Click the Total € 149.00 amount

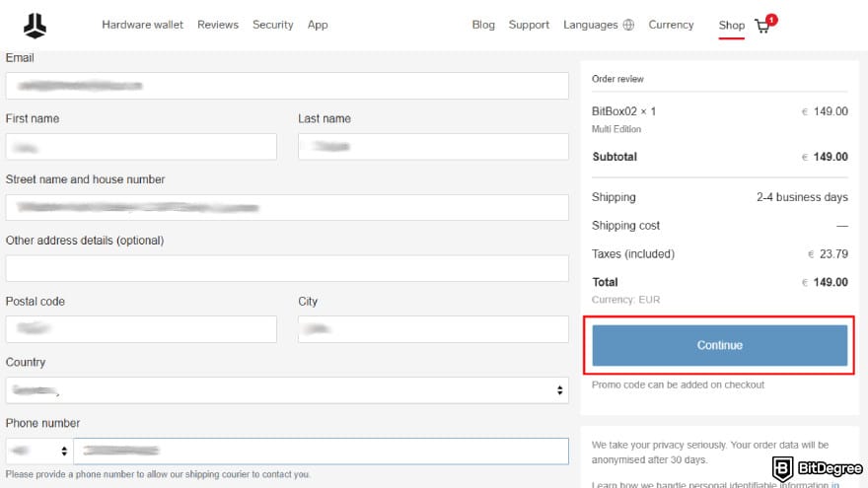click(x=825, y=282)
